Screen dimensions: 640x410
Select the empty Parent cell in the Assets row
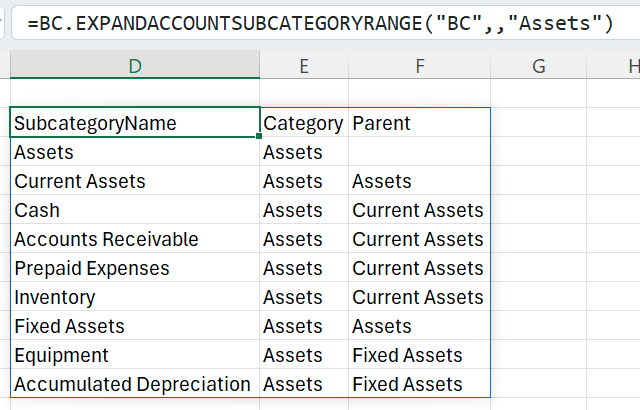(x=419, y=152)
